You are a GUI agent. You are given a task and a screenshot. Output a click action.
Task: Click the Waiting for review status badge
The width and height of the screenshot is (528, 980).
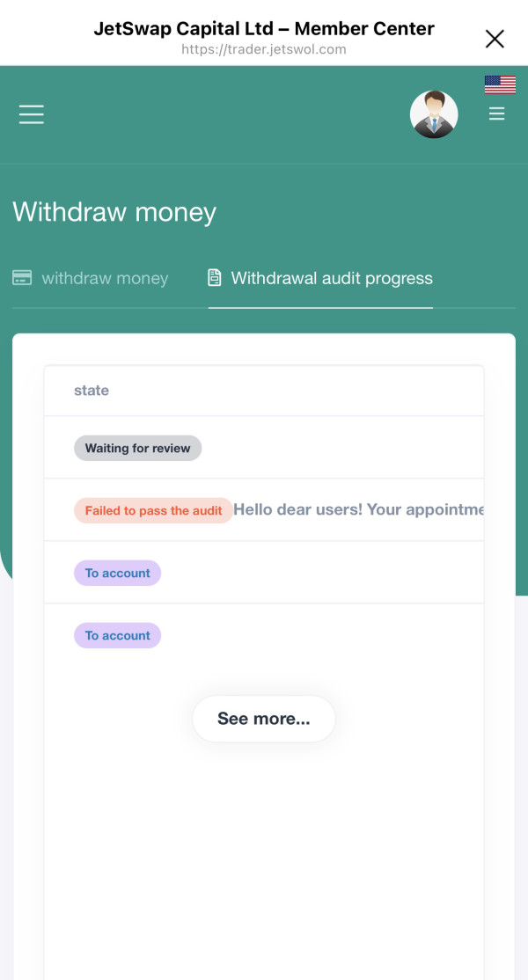pos(137,449)
